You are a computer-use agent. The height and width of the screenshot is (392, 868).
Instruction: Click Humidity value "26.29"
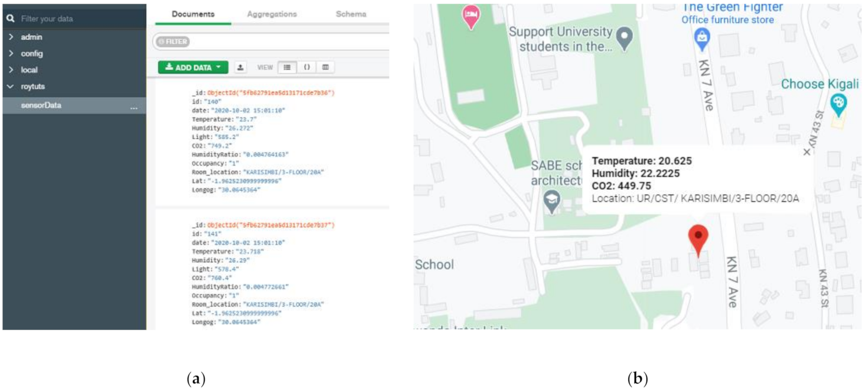tap(237, 260)
